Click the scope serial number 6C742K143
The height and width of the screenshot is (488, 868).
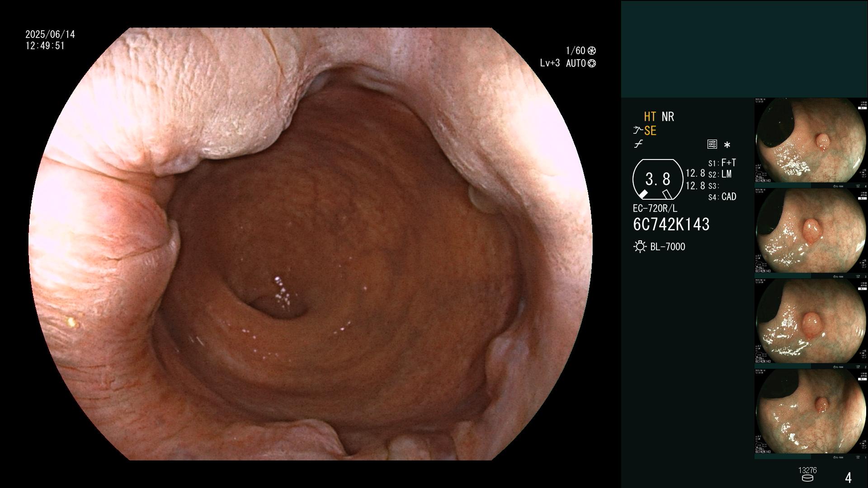pyautogui.click(x=671, y=224)
